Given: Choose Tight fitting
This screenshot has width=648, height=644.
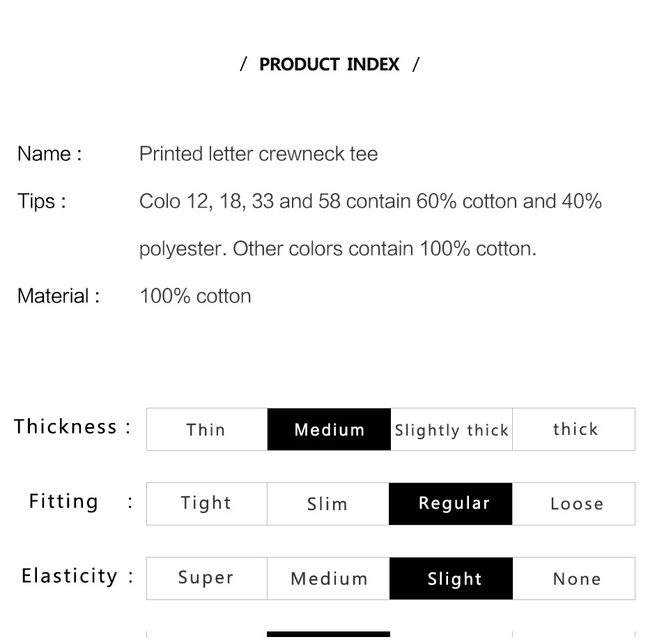Looking at the screenshot, I should (x=207, y=503).
